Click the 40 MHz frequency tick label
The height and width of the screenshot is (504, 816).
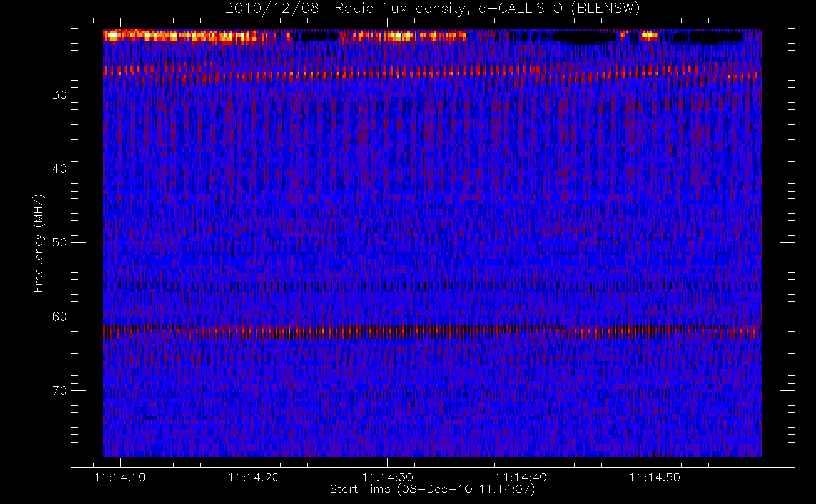point(60,169)
